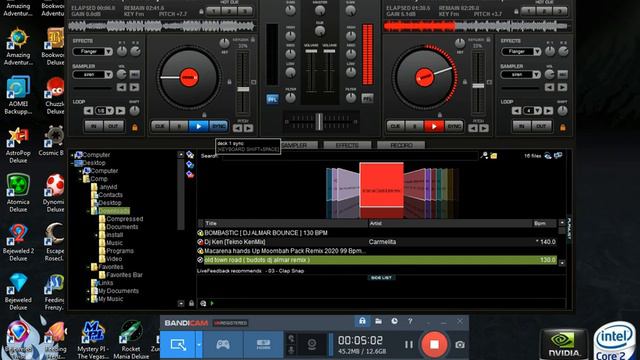Screen dimensions: 640x360
Task: Sort tracks by the Artist column
Action: tap(450, 224)
